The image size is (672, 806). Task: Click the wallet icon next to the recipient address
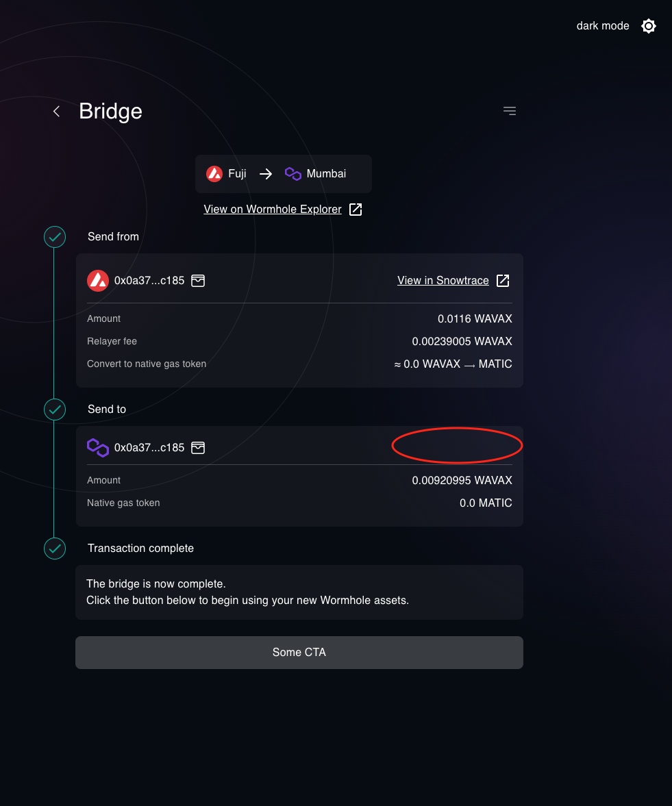[198, 447]
